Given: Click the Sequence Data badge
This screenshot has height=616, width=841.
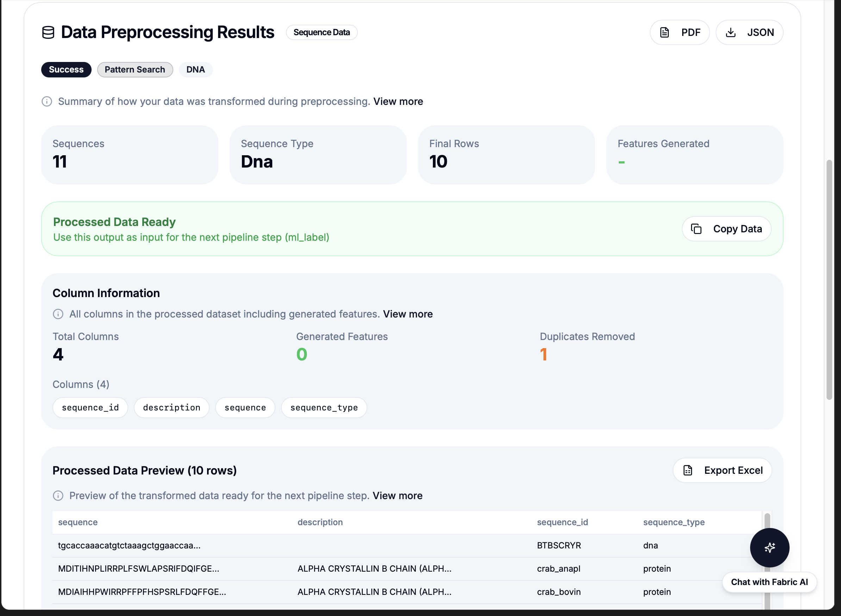Looking at the screenshot, I should coord(321,32).
